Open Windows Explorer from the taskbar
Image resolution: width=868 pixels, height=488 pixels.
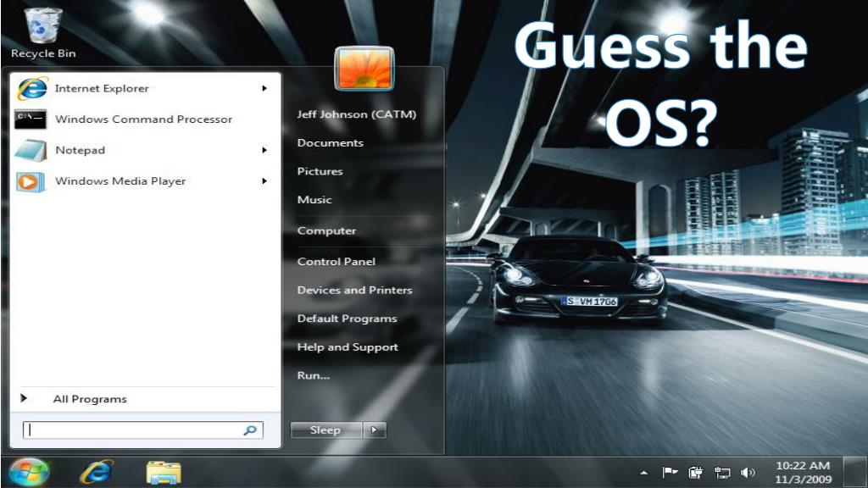(x=164, y=473)
